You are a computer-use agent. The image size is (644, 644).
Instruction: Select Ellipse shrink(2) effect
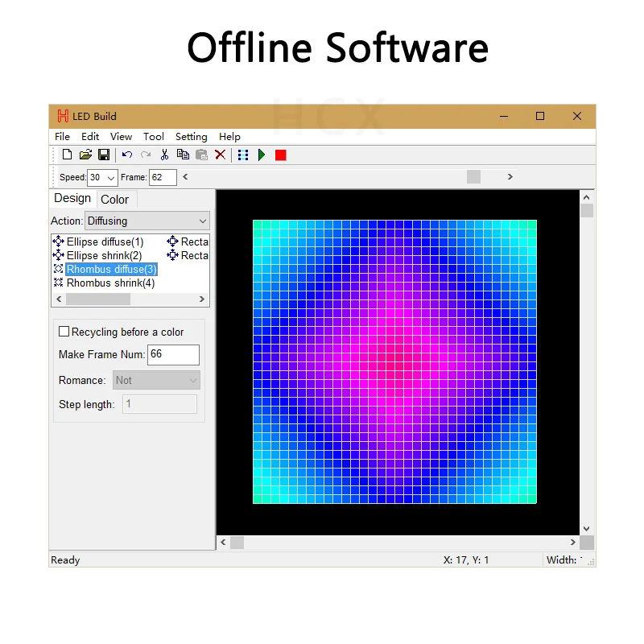click(x=104, y=255)
